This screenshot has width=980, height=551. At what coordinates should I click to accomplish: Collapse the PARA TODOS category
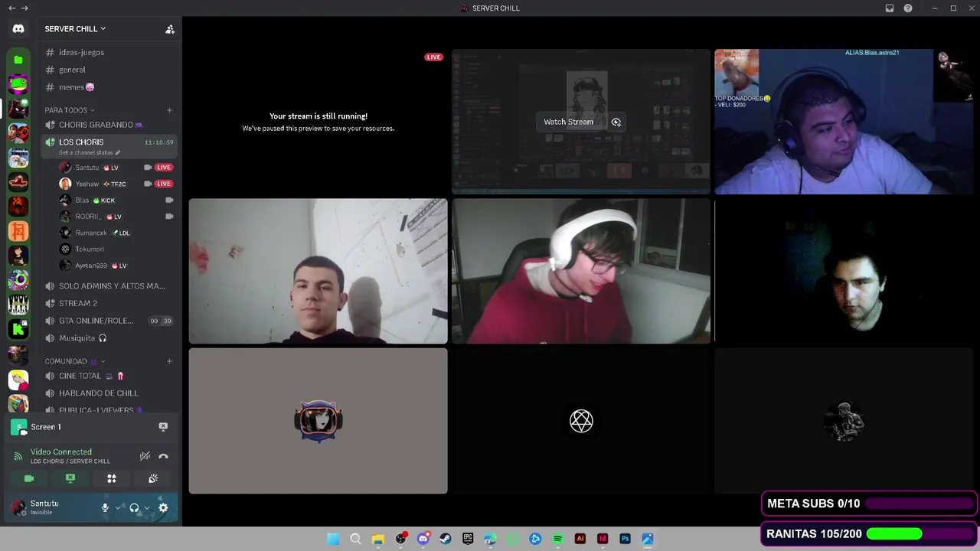70,110
